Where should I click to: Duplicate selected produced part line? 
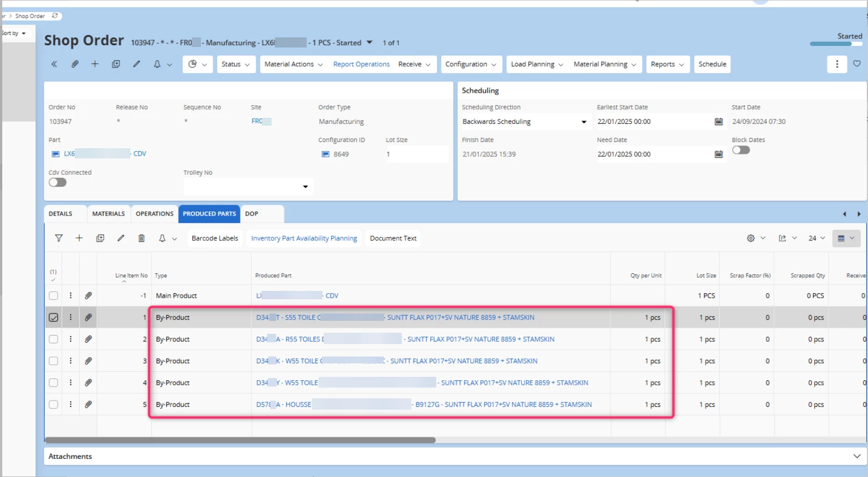pos(100,238)
